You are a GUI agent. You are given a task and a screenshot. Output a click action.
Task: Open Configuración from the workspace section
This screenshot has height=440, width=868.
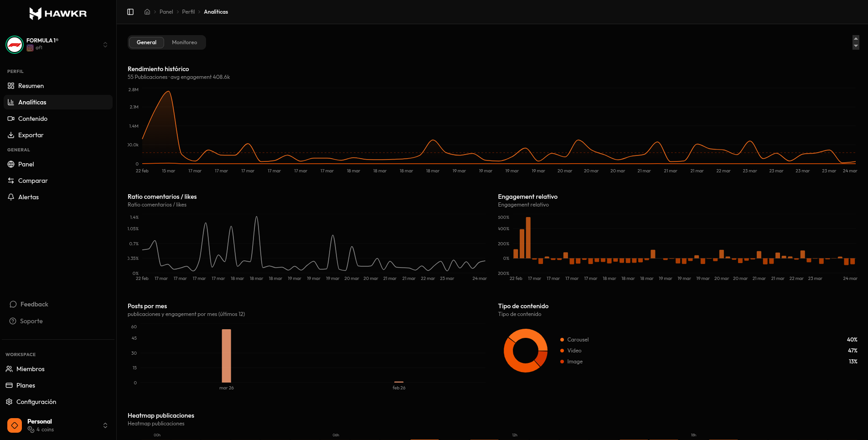click(36, 402)
